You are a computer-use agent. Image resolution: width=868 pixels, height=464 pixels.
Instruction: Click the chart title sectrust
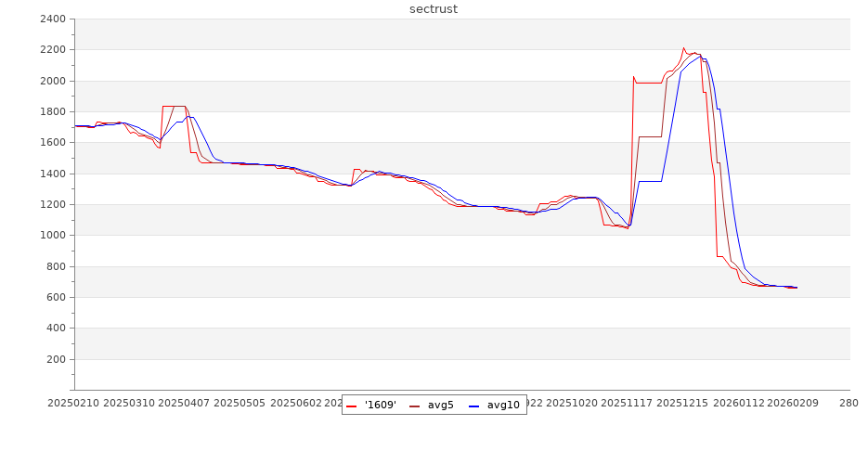[x=434, y=9]
